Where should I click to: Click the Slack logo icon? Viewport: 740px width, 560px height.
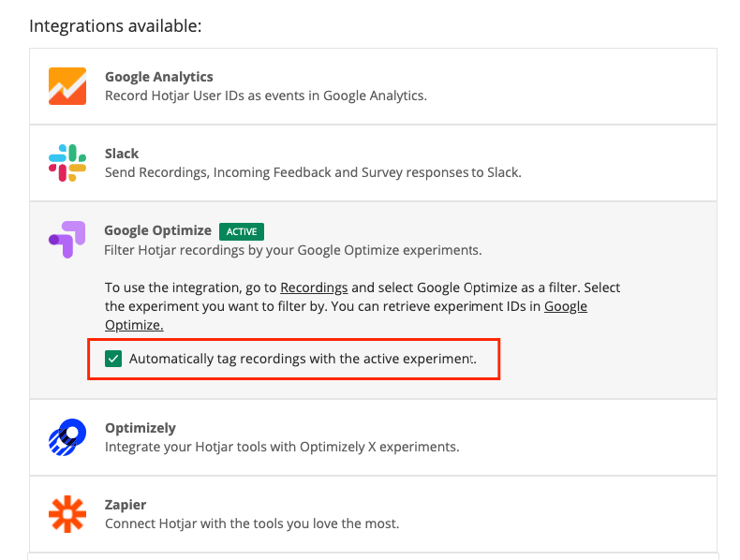[x=67, y=163]
